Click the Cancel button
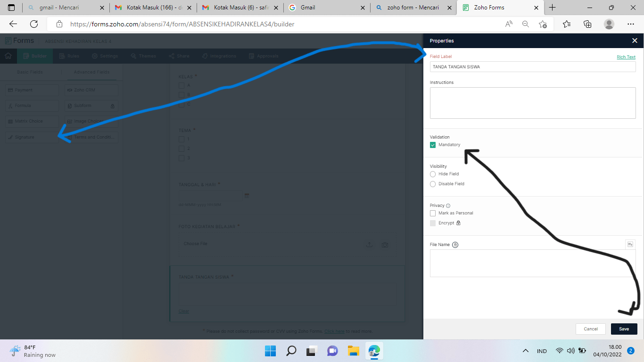This screenshot has width=644, height=362. pyautogui.click(x=591, y=329)
